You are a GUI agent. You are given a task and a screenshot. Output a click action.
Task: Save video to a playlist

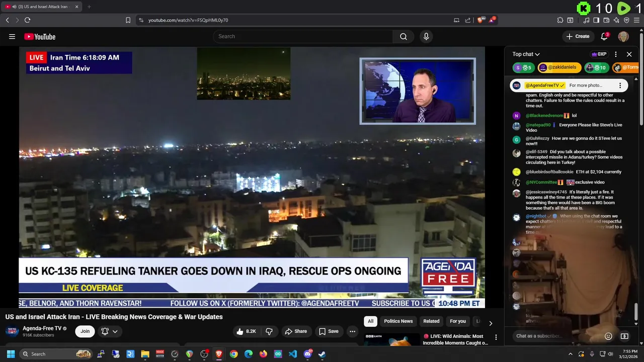click(329, 331)
